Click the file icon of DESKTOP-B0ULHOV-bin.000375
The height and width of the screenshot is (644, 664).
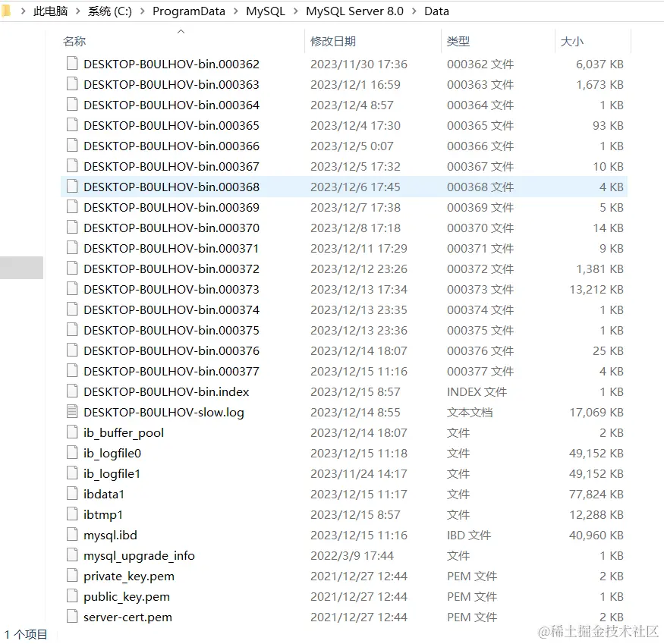[72, 330]
